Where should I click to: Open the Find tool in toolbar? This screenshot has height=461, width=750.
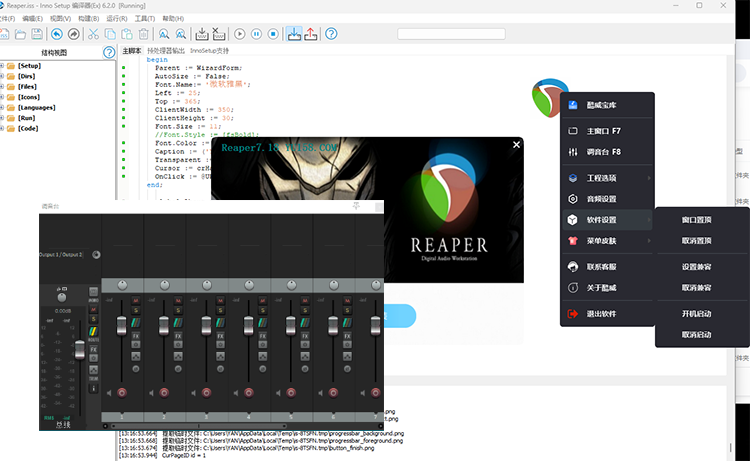[164, 34]
